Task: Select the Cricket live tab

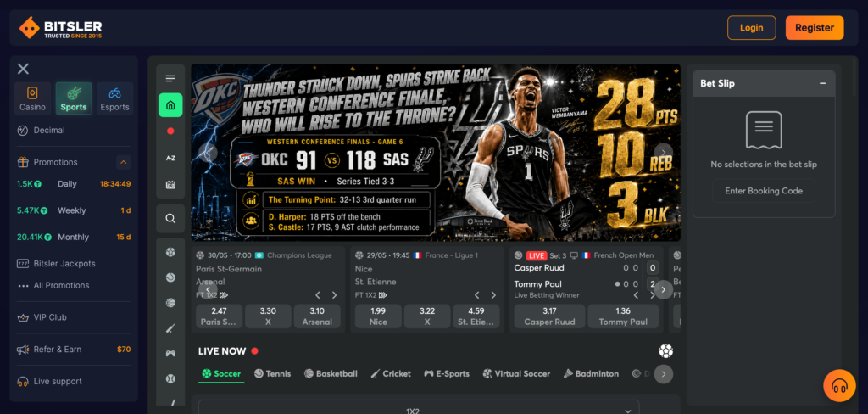Action: pos(391,374)
